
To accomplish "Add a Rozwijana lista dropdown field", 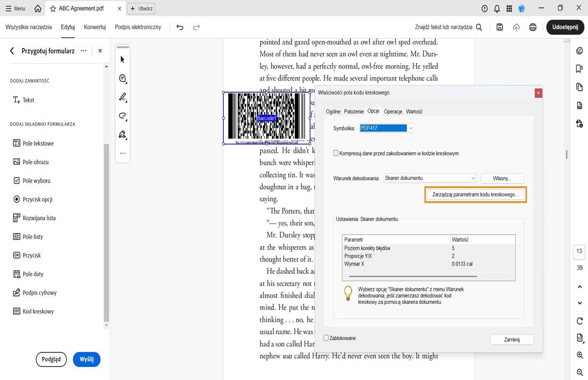I will click(x=34, y=218).
